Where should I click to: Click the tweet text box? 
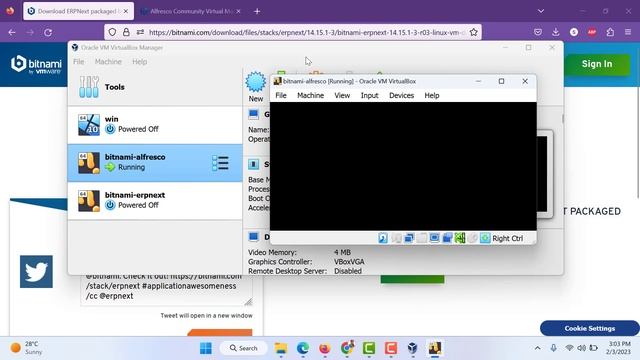tap(166, 289)
